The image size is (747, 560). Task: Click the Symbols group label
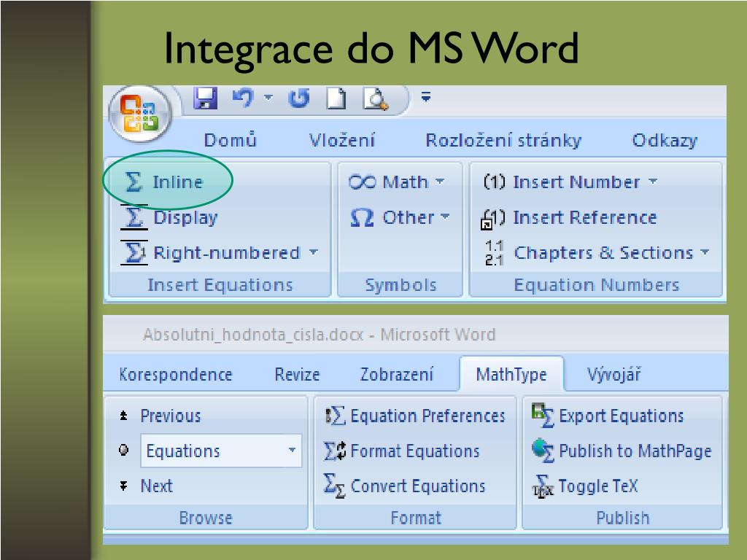[x=400, y=285]
